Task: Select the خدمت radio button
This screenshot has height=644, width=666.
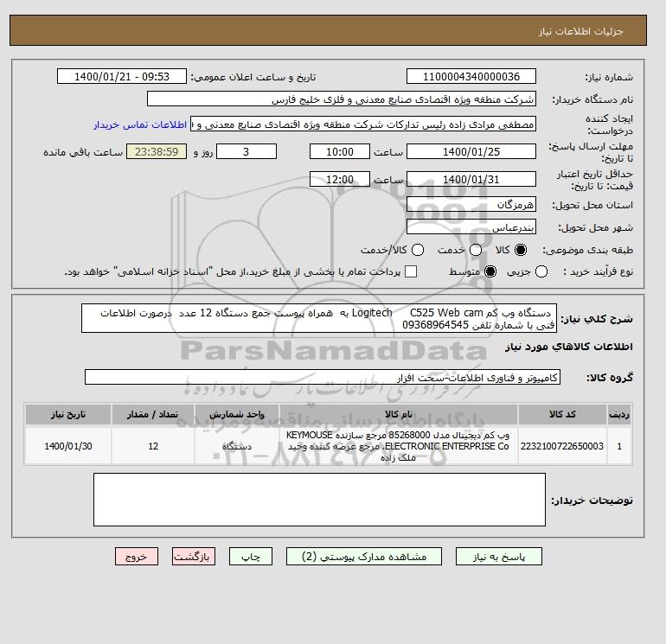Action: [476, 250]
